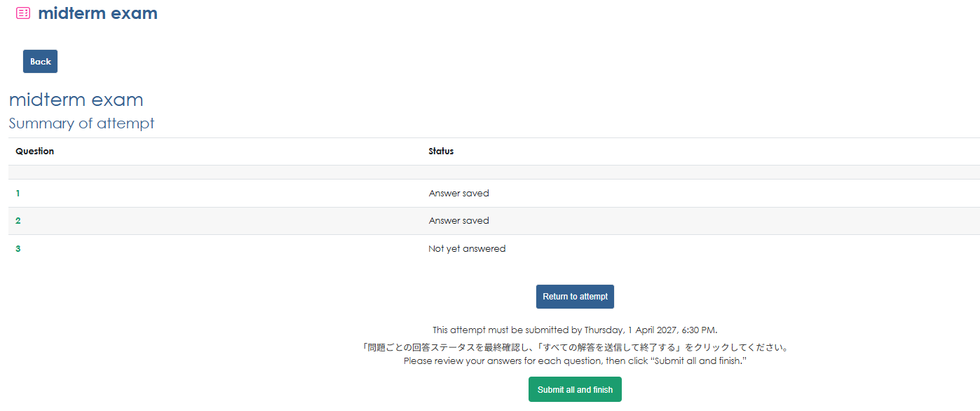
Task: Select the Status column header
Action: pyautogui.click(x=441, y=151)
